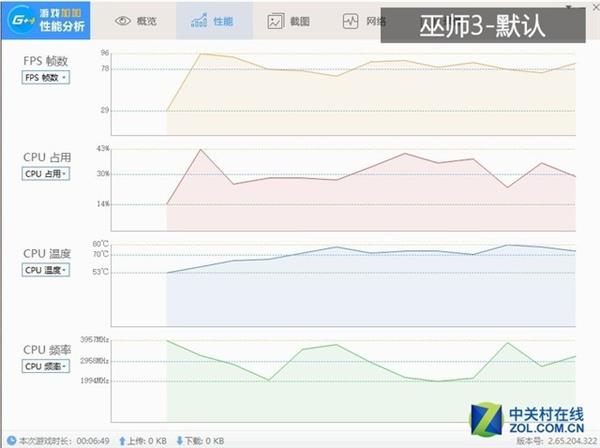This screenshot has width=600, height=448.
Task: Click the 70℃ temperature axis label
Action: point(101,254)
